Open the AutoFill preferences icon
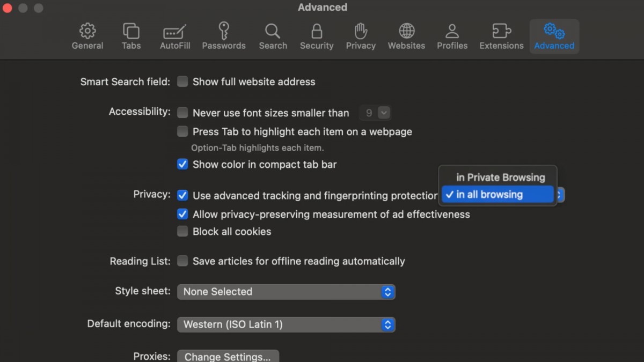Image resolution: width=644 pixels, height=362 pixels. tap(175, 31)
